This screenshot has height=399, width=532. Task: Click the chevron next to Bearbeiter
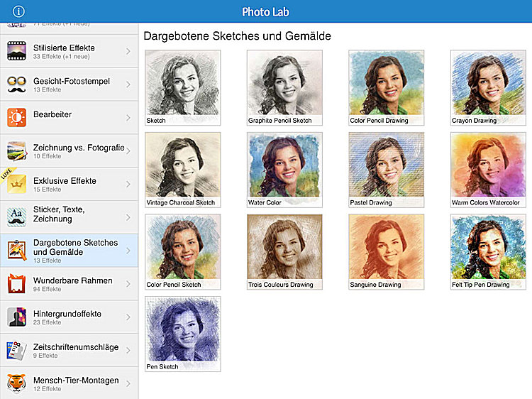[128, 118]
